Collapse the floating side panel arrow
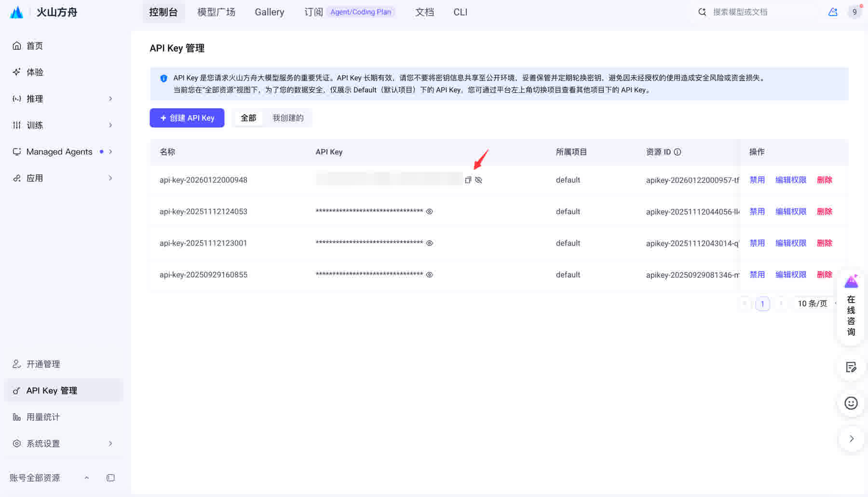 pos(851,439)
